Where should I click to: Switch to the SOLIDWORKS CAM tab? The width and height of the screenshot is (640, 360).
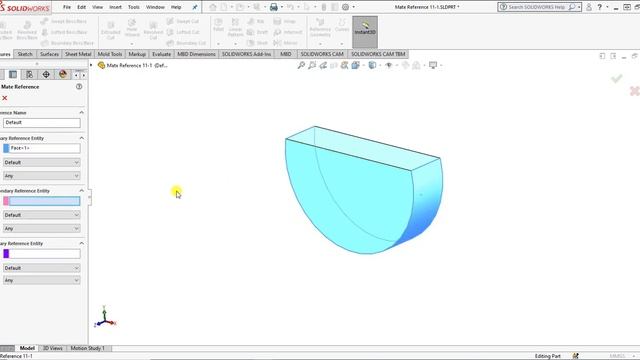tap(322, 54)
